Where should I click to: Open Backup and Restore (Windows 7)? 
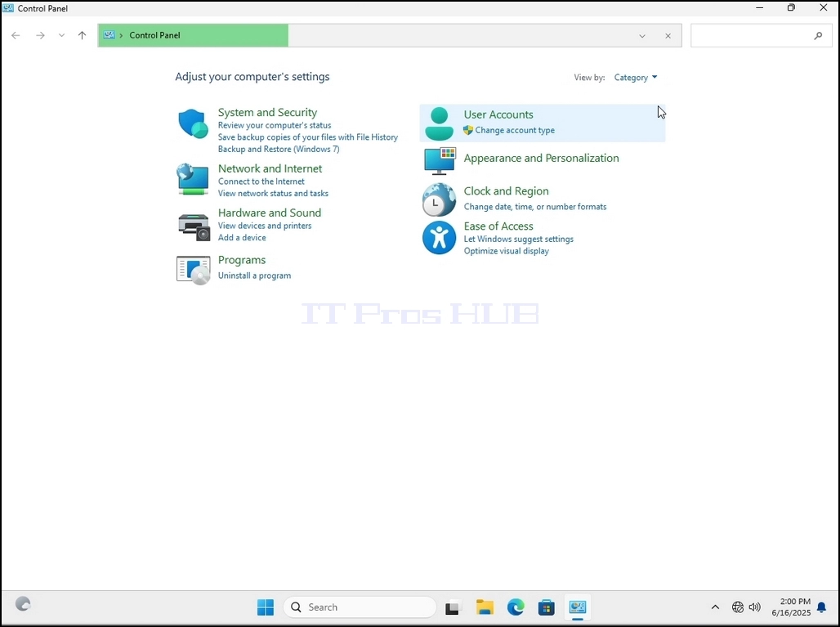(x=279, y=149)
